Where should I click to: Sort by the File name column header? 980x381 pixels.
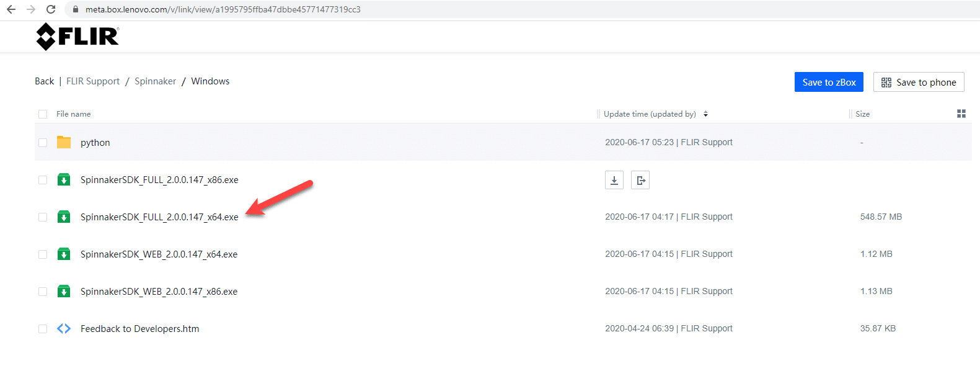pyautogui.click(x=73, y=114)
